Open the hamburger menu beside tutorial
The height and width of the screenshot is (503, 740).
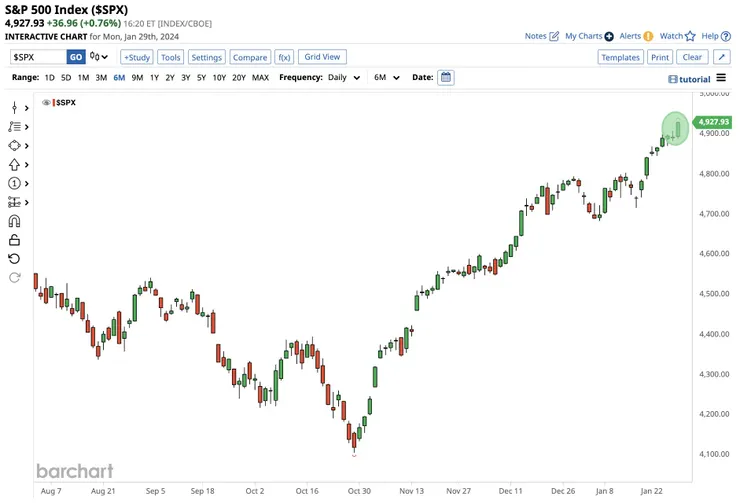point(721,78)
